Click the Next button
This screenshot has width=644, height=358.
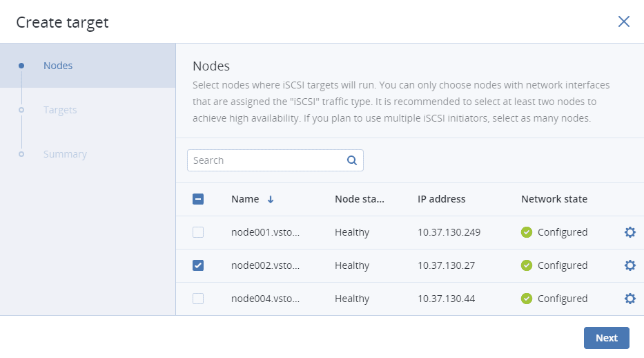[x=606, y=338]
